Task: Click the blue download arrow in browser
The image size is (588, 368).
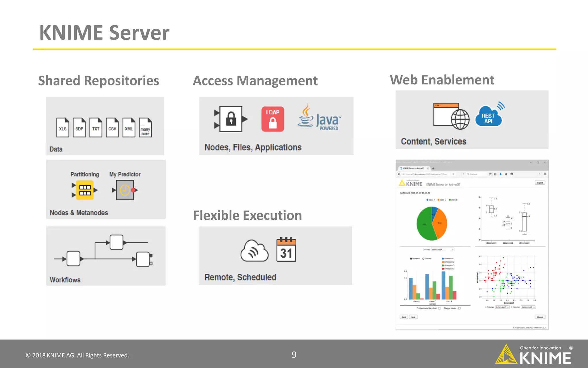Action: 501,174
